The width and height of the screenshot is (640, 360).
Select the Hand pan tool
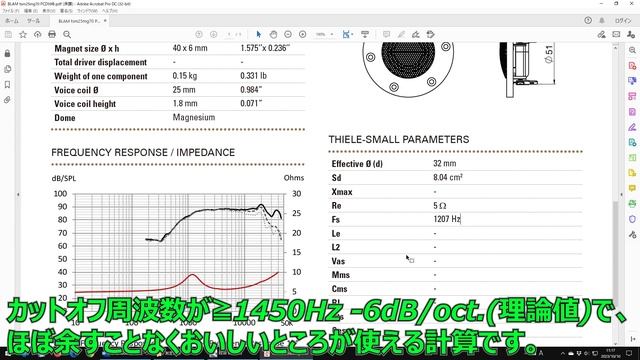tap(273, 35)
